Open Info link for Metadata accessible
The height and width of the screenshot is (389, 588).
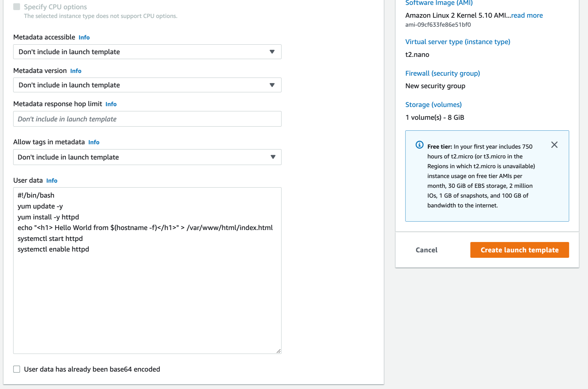(x=84, y=37)
